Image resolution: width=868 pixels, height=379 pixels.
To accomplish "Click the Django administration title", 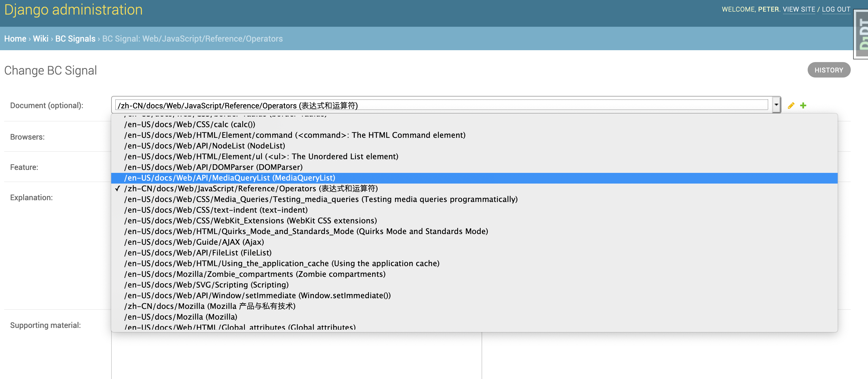I will tap(73, 10).
